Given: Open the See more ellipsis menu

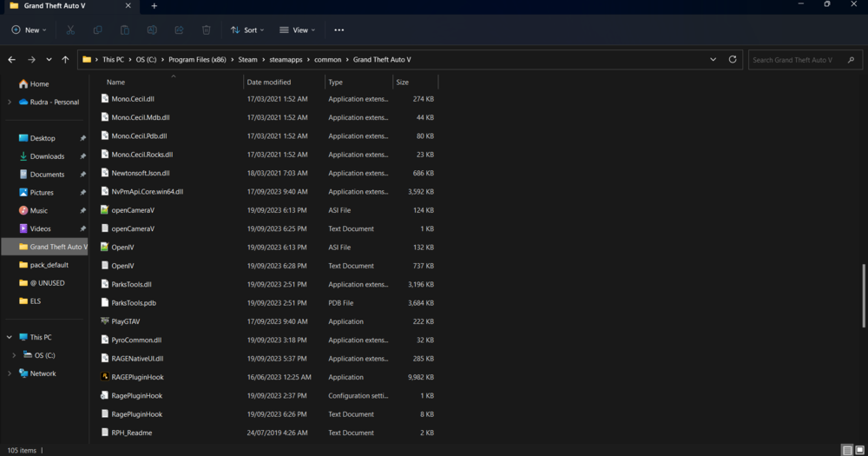Looking at the screenshot, I should tap(339, 30).
